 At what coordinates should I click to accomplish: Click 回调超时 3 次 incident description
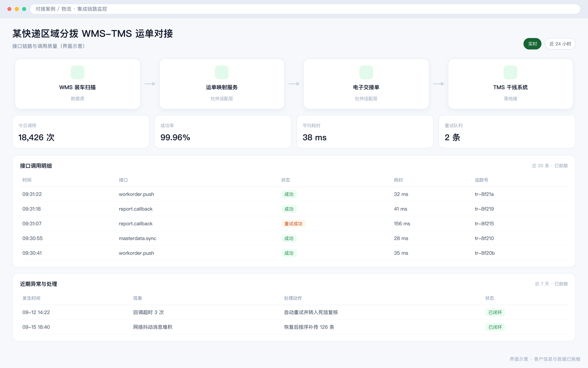pos(149,312)
